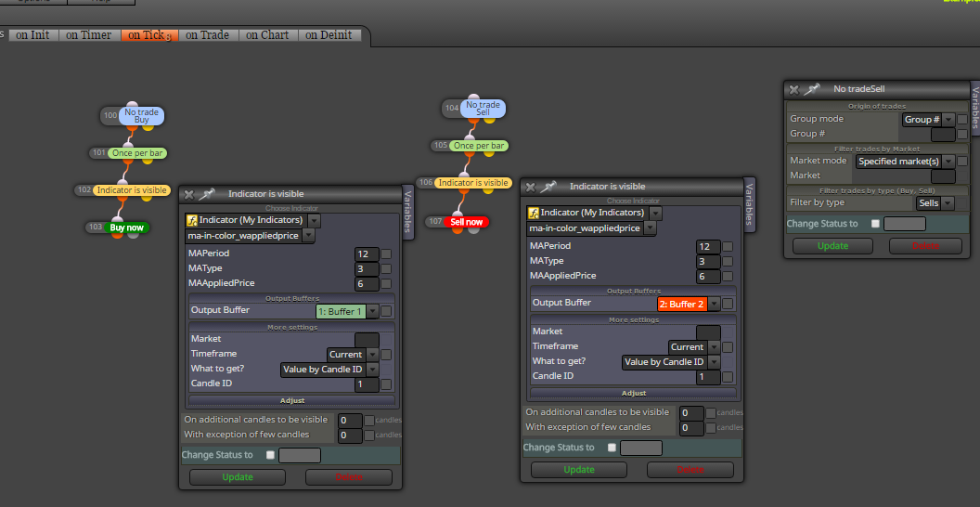Image resolution: width=980 pixels, height=507 pixels.
Task: Click Update in left indicator panel
Action: pyautogui.click(x=238, y=477)
